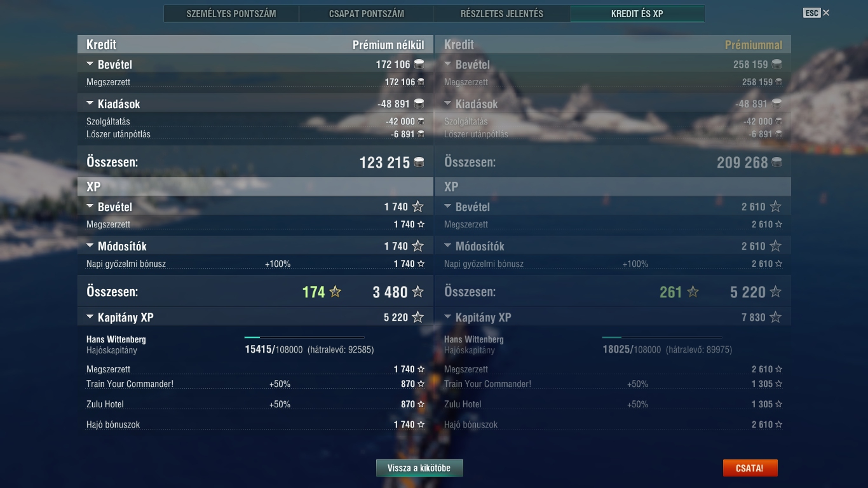This screenshot has width=868, height=488.
Task: Click the coin icon on the Bevétel 172 106 row
Action: tap(419, 64)
